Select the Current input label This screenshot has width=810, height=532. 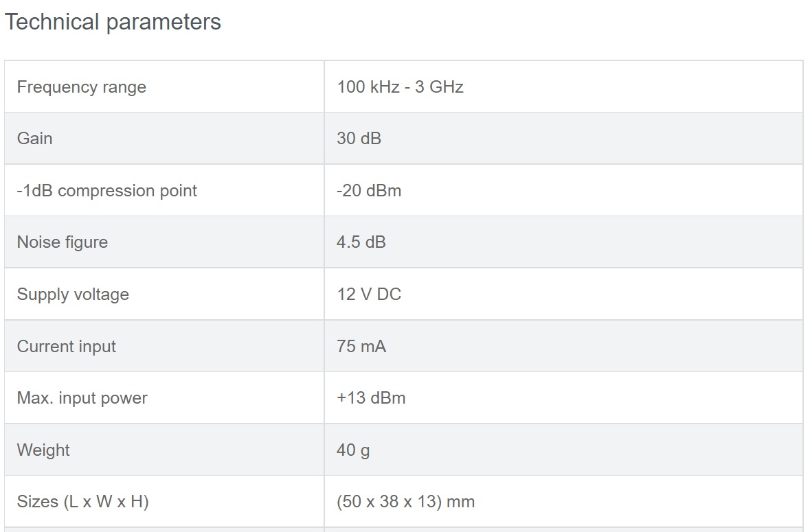[66, 346]
